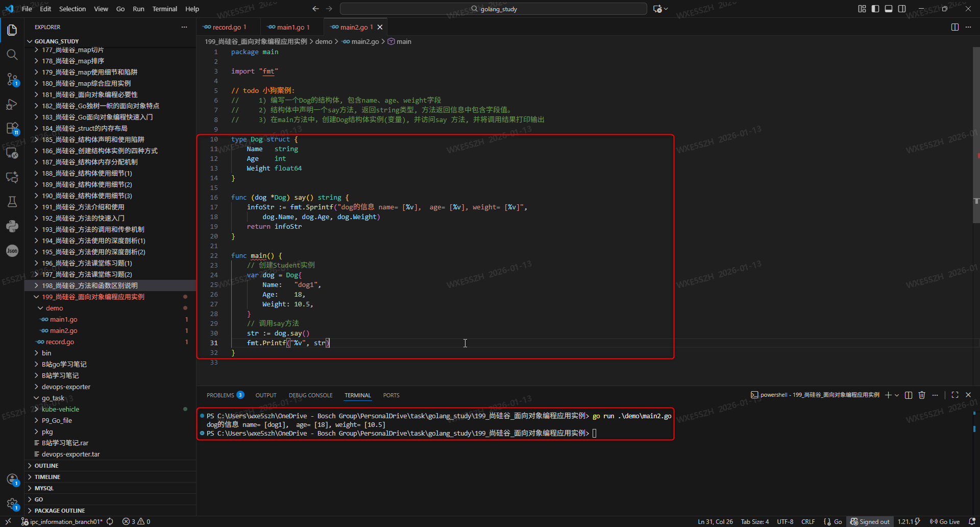Open Explorer Views and More Actions ellipsis
Screen dimensions: 980x527
184,27
